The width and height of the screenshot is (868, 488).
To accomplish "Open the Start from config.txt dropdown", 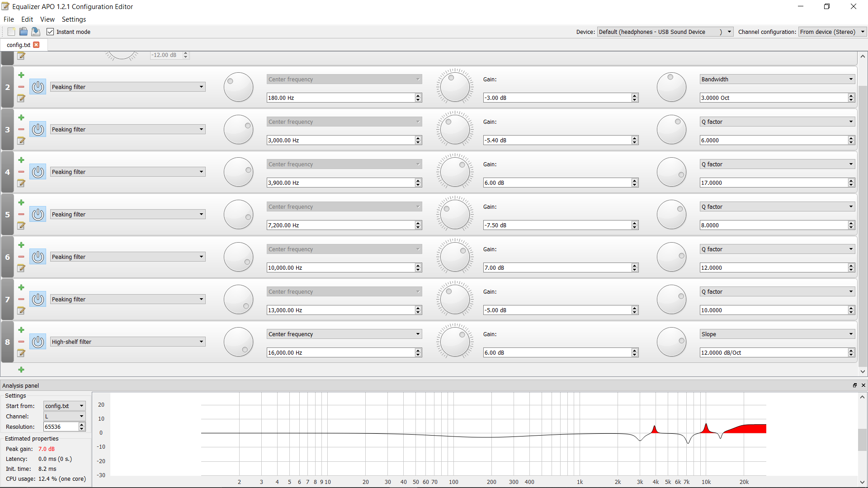I will coord(65,406).
